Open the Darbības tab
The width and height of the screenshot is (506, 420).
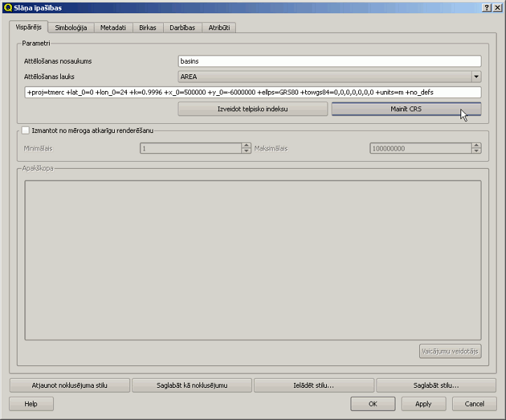coord(183,28)
